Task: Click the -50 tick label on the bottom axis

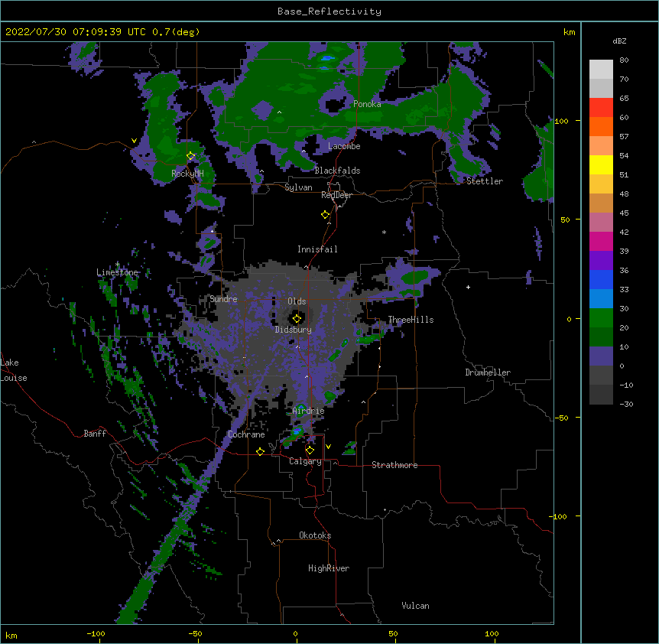Action: point(195,633)
